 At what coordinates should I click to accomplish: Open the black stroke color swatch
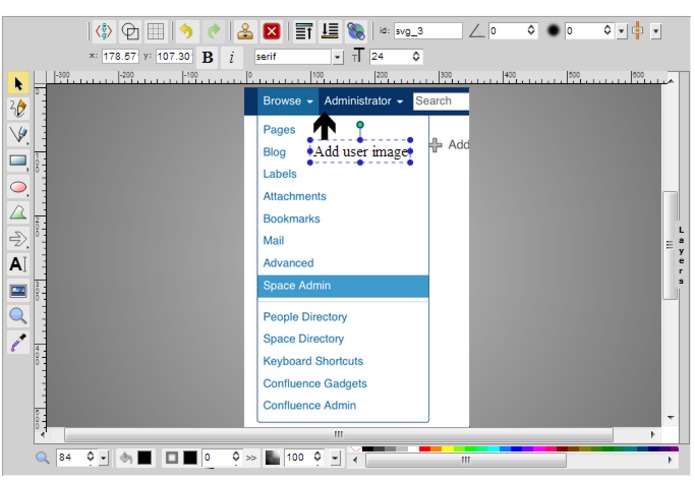pos(190,458)
